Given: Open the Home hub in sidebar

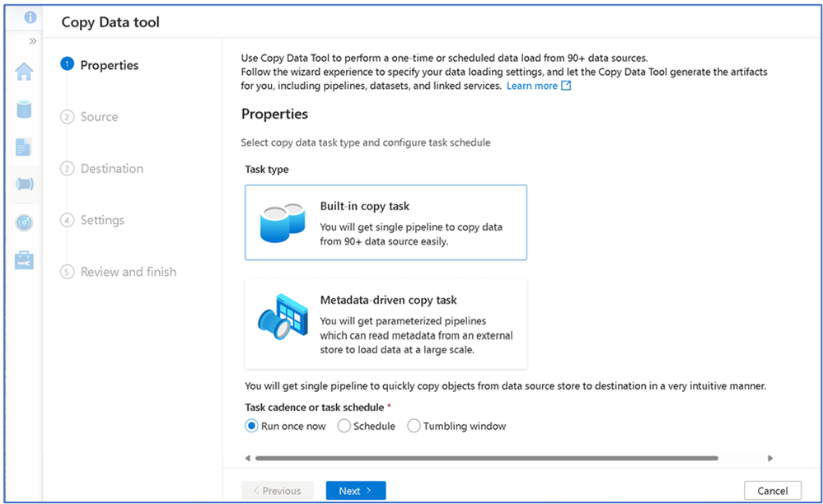Looking at the screenshot, I should tap(24, 72).
